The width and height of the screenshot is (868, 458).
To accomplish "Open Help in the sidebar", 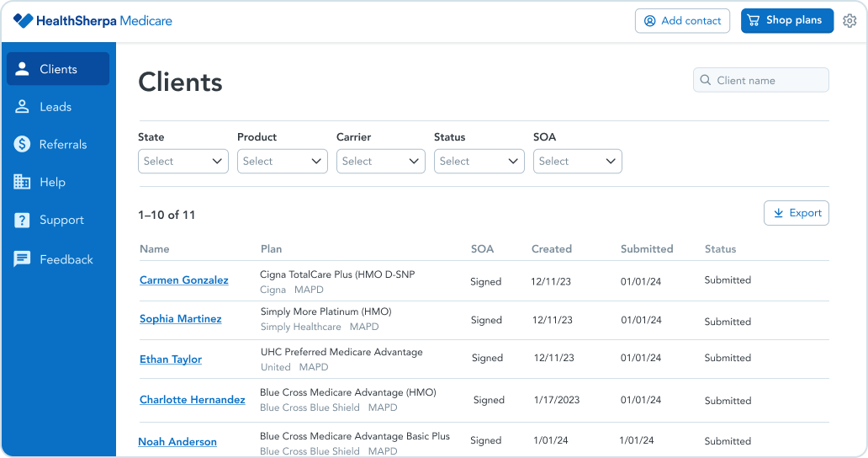I will tap(53, 182).
